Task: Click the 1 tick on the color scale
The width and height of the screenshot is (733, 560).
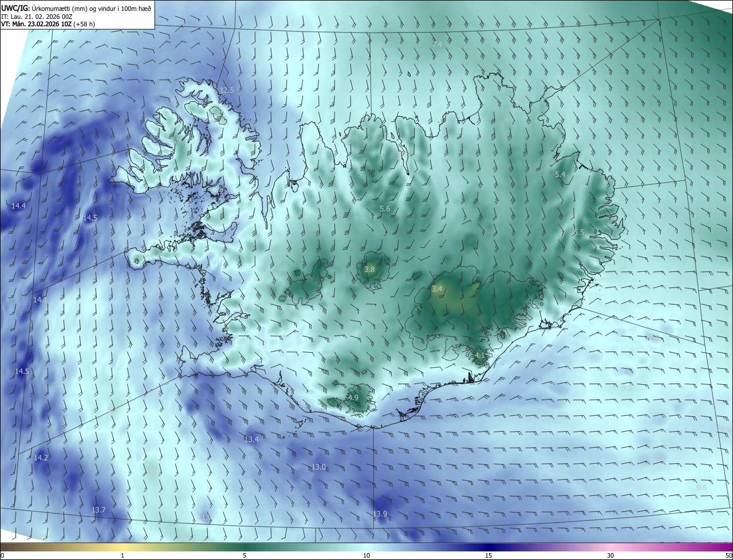Action: click(x=123, y=555)
